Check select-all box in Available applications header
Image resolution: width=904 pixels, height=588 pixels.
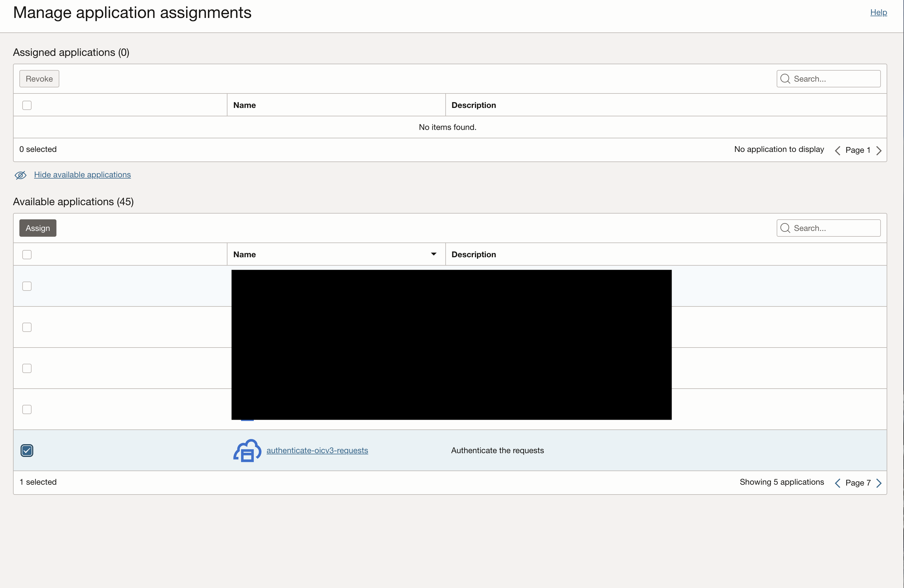click(27, 254)
